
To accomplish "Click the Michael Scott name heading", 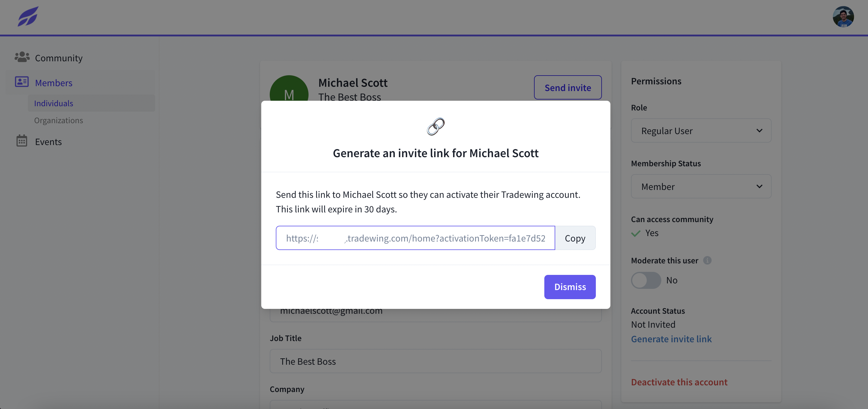I will pyautogui.click(x=353, y=83).
